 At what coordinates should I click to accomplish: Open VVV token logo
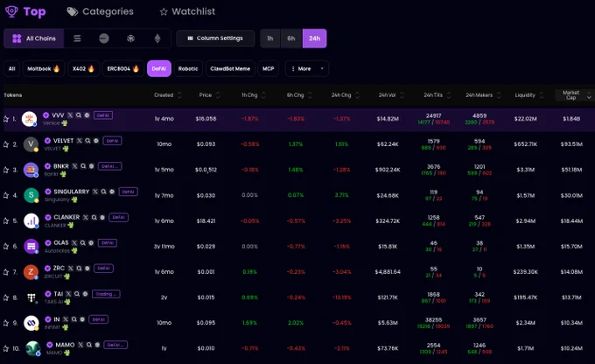[x=29, y=119]
